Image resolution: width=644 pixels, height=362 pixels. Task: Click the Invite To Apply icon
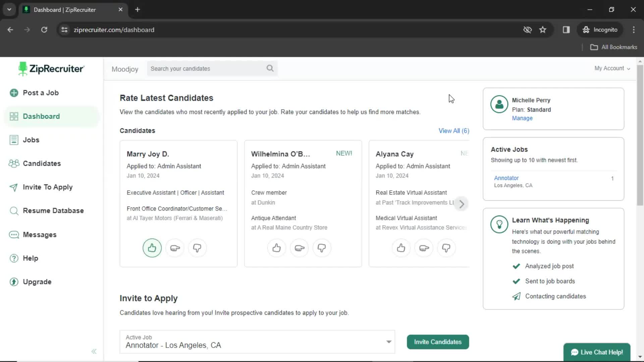point(13,187)
